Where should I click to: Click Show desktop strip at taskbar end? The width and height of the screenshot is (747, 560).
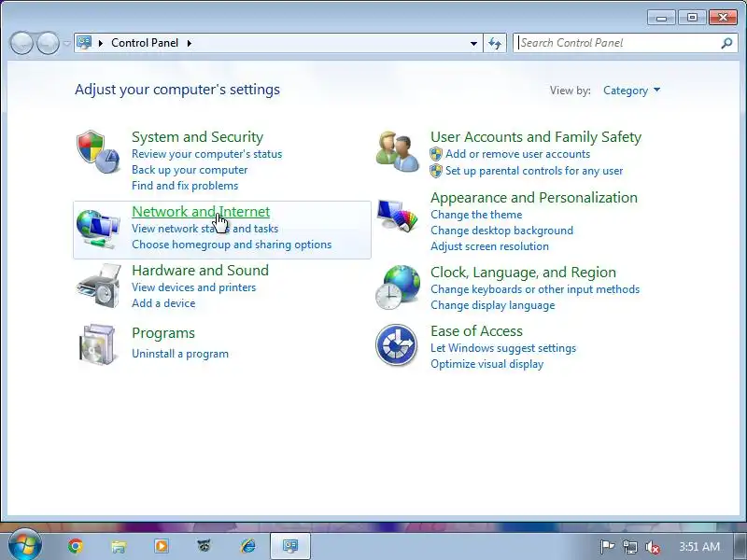(x=738, y=546)
